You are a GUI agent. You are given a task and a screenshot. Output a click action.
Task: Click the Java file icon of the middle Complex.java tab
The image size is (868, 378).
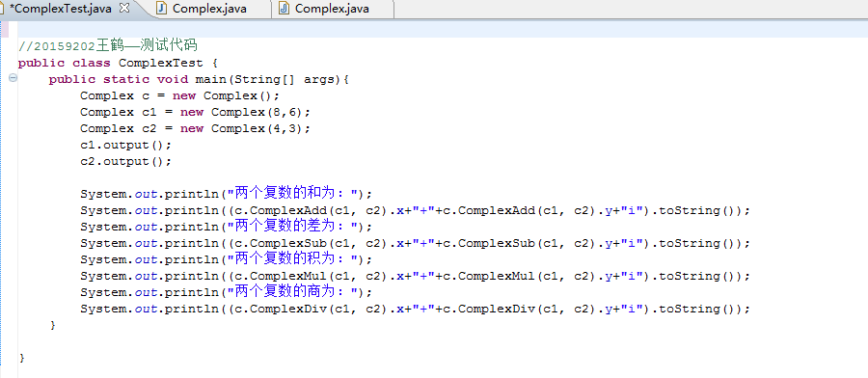(162, 9)
